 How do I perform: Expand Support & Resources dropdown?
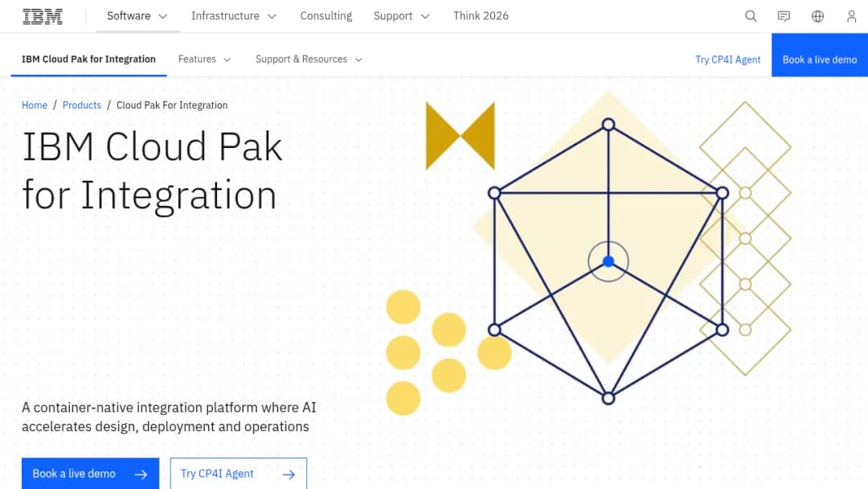tap(309, 60)
